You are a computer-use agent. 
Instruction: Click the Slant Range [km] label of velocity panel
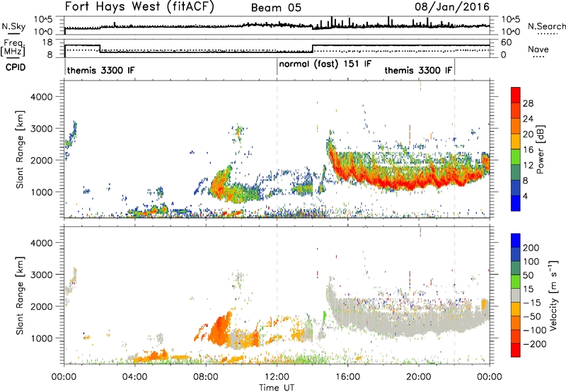pyautogui.click(x=20, y=295)
